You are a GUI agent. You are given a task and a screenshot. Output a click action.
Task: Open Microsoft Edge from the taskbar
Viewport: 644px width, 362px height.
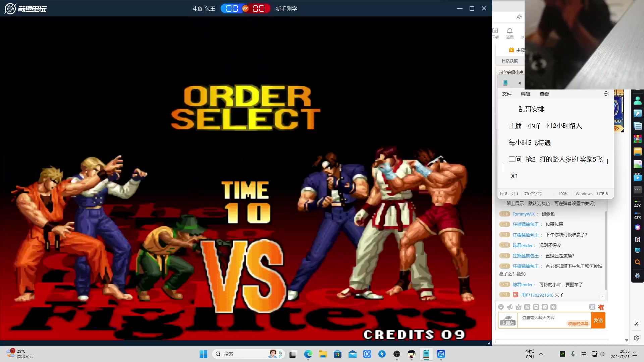(x=308, y=354)
